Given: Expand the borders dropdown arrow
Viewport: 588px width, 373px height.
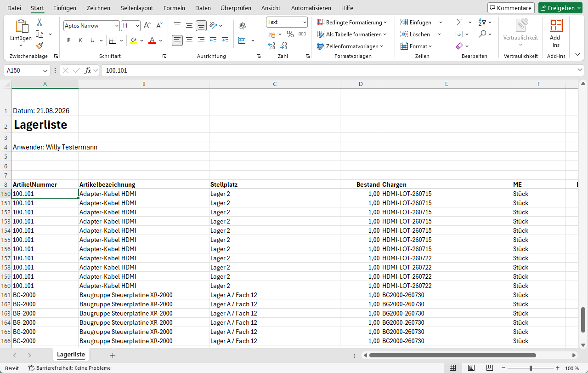Looking at the screenshot, I should (121, 40).
